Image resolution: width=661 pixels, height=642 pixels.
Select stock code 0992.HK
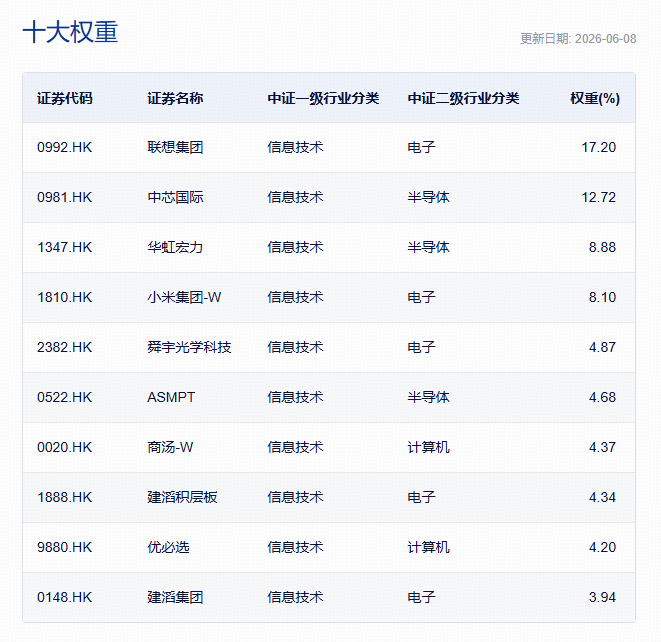point(64,147)
